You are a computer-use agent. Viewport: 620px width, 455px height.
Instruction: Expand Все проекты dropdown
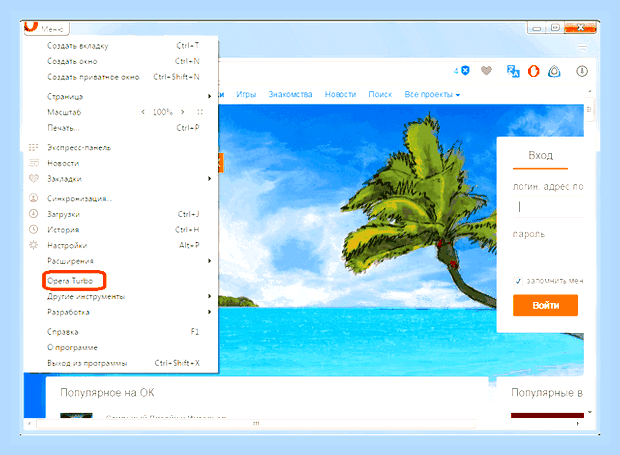(432, 94)
